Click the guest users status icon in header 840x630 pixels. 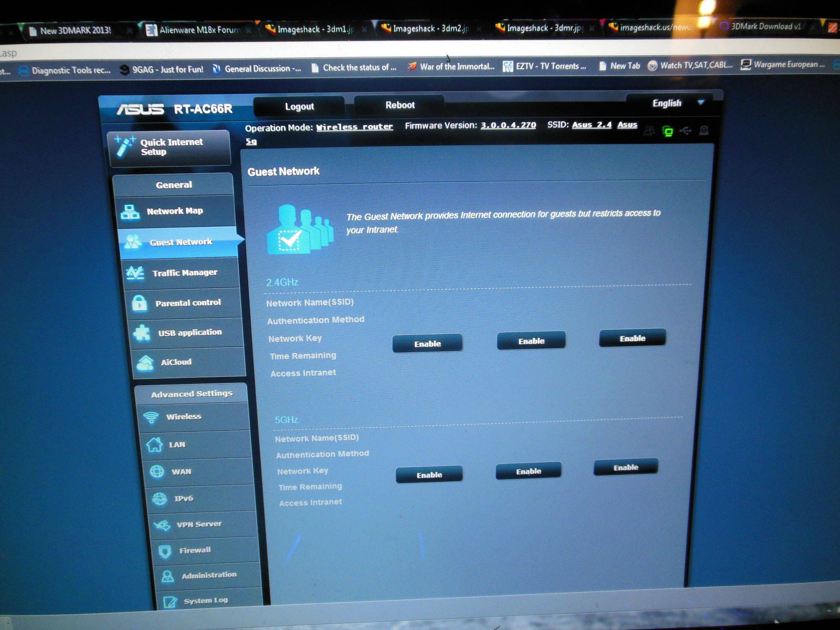[x=649, y=131]
